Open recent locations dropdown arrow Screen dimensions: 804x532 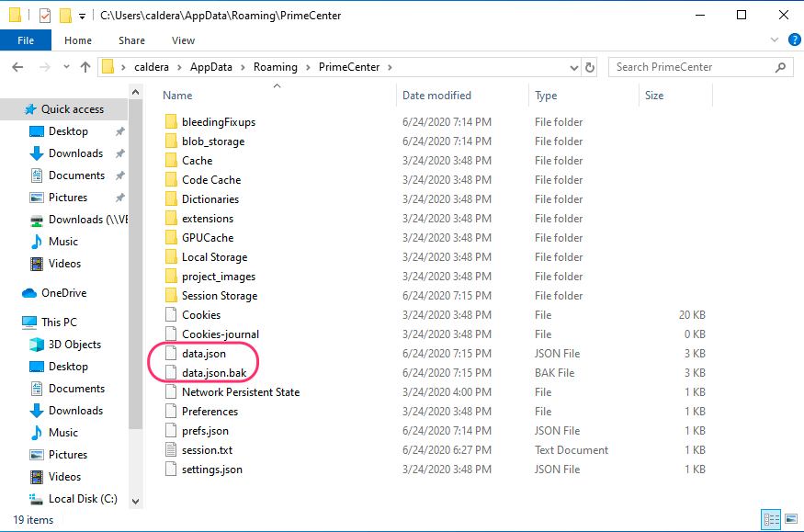65,67
